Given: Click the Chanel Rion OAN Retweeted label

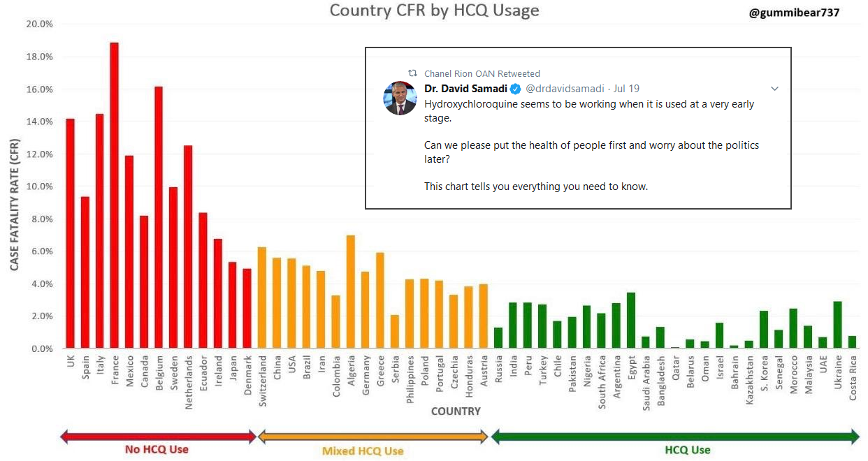Looking at the screenshot, I should point(482,73).
